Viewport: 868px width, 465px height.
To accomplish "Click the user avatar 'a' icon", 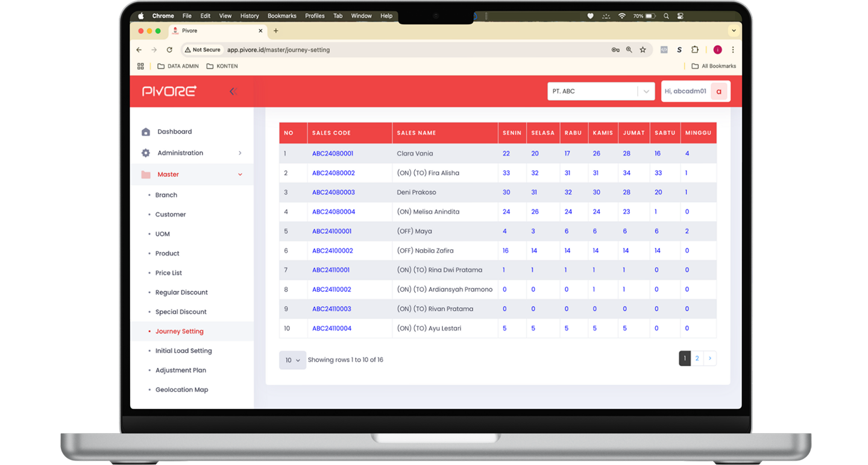I will pyautogui.click(x=719, y=92).
